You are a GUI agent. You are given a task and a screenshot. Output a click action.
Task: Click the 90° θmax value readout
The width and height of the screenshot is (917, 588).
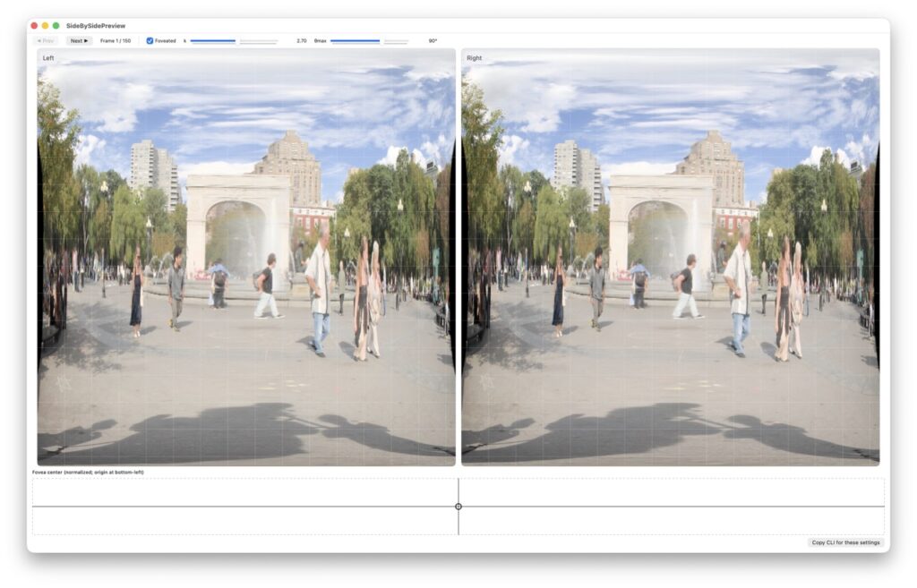(433, 41)
